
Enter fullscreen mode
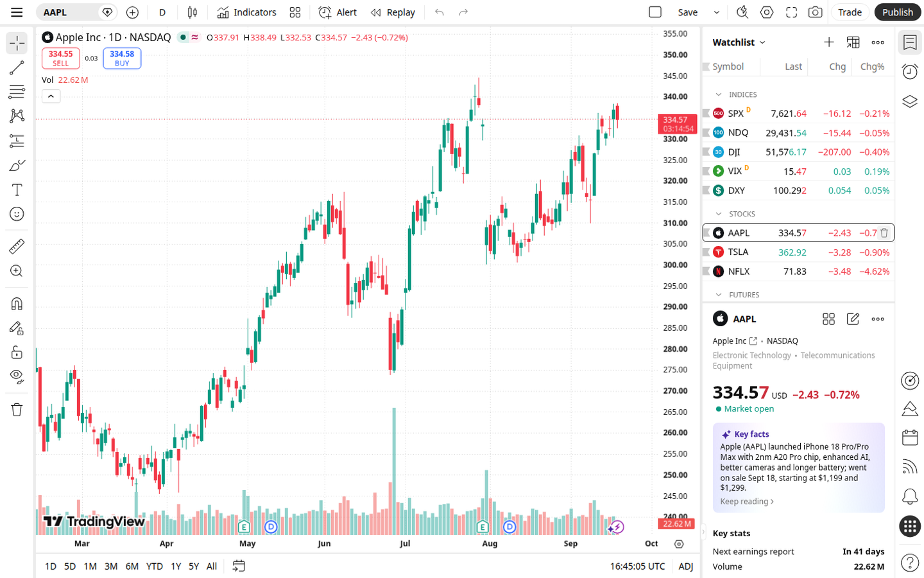click(791, 12)
